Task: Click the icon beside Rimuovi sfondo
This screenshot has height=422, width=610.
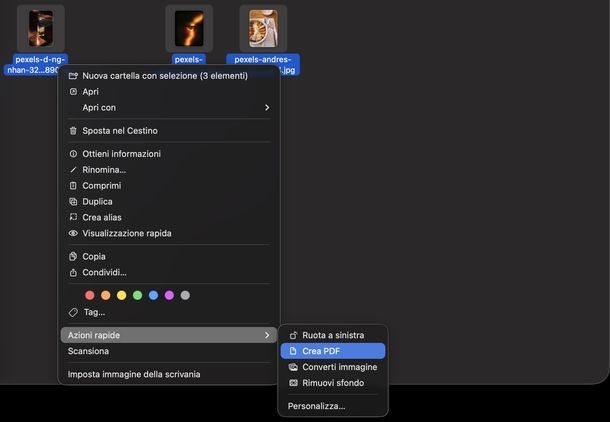Action: pos(293,383)
